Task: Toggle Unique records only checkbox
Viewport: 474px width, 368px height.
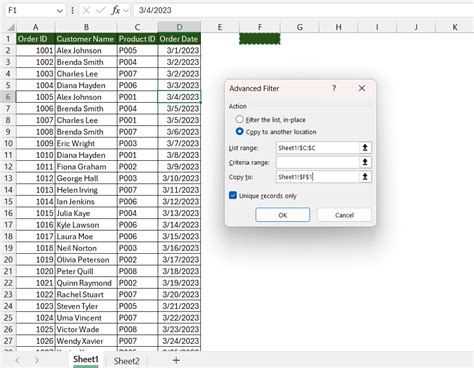Action: (x=233, y=195)
